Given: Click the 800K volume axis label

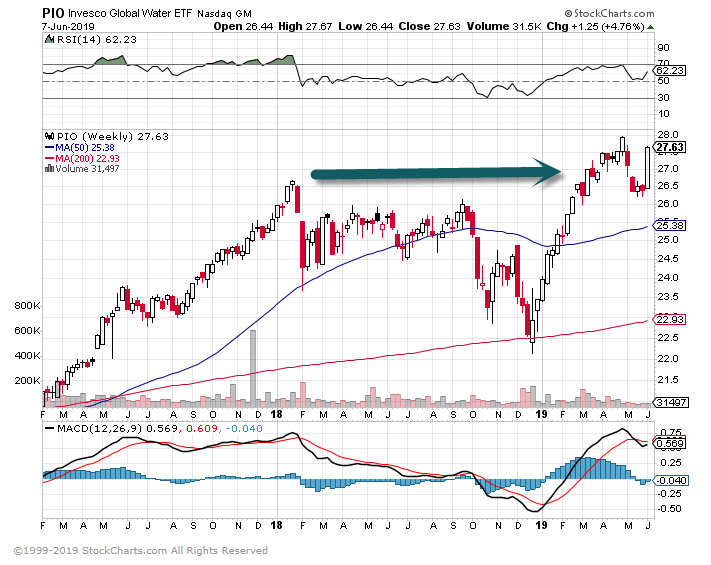Looking at the screenshot, I should point(27,306).
